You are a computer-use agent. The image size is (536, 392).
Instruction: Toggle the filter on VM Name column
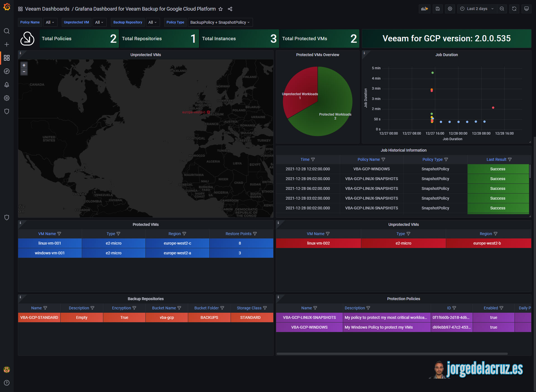point(59,234)
